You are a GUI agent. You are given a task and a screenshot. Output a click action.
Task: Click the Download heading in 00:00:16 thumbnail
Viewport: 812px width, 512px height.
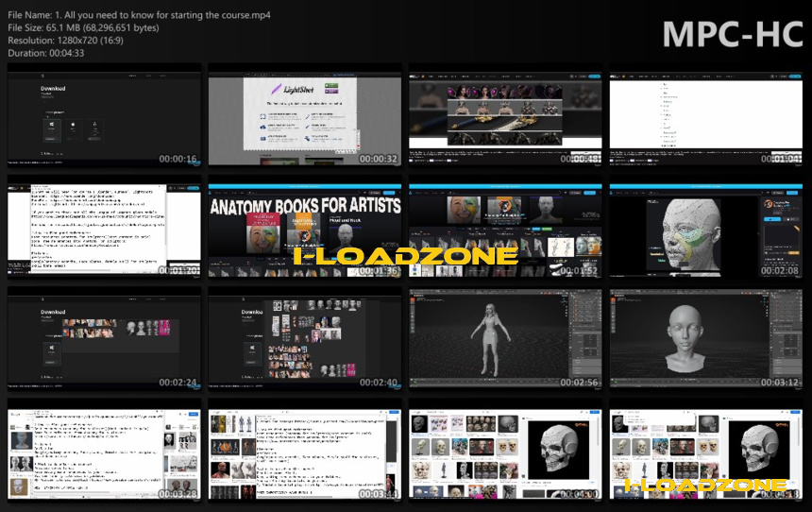pyautogui.click(x=53, y=89)
